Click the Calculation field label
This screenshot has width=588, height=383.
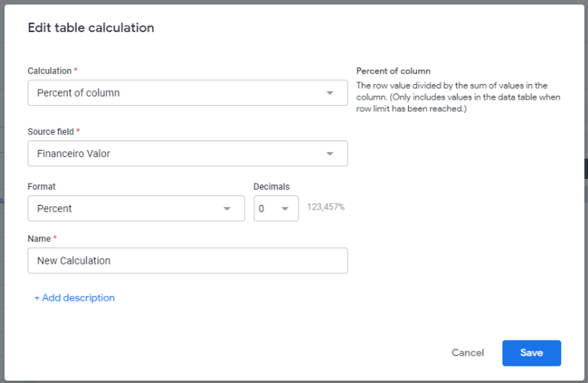[49, 71]
